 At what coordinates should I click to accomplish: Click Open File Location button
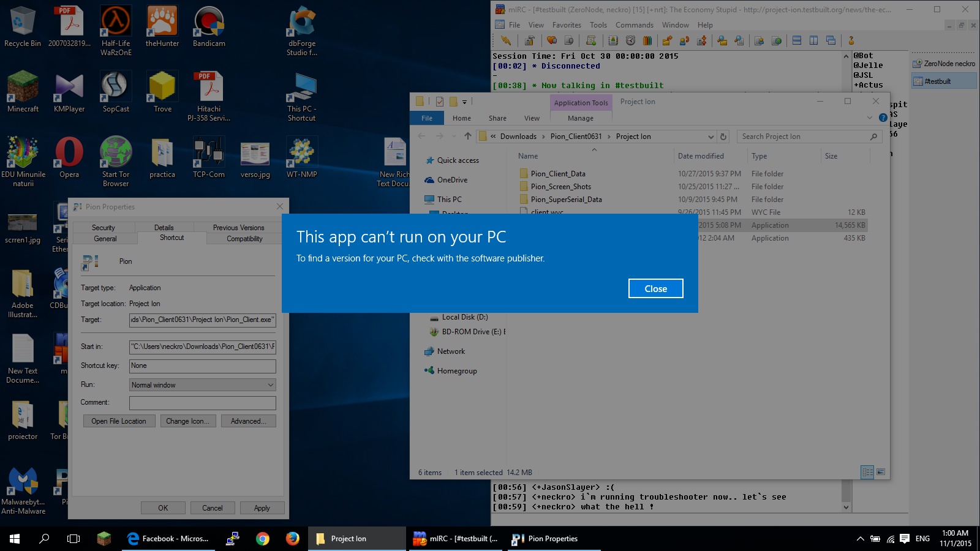pos(119,421)
